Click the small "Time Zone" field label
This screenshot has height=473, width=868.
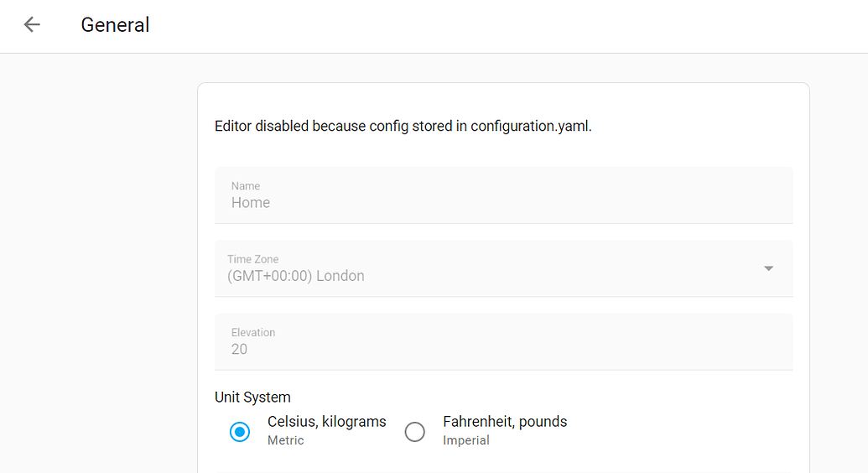tap(252, 259)
